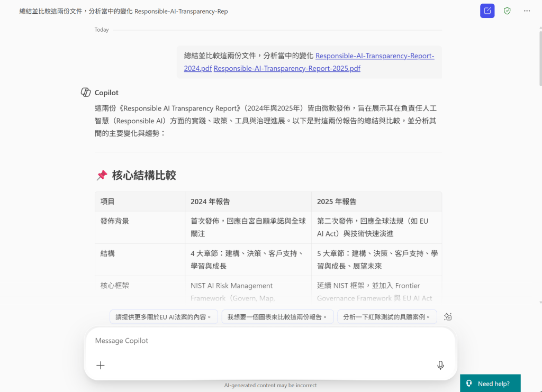Viewport: 542px width, 392px height.
Task: Click the vertical scrollbar thumb
Action: click(540, 59)
